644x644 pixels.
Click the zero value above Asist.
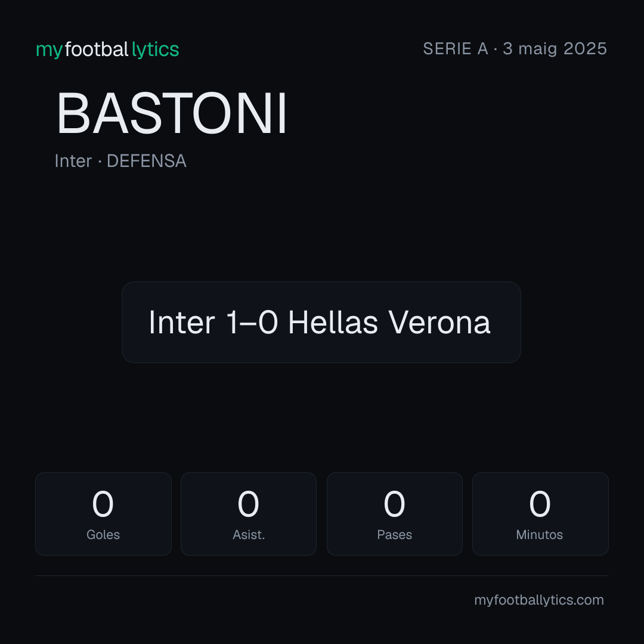tap(249, 504)
